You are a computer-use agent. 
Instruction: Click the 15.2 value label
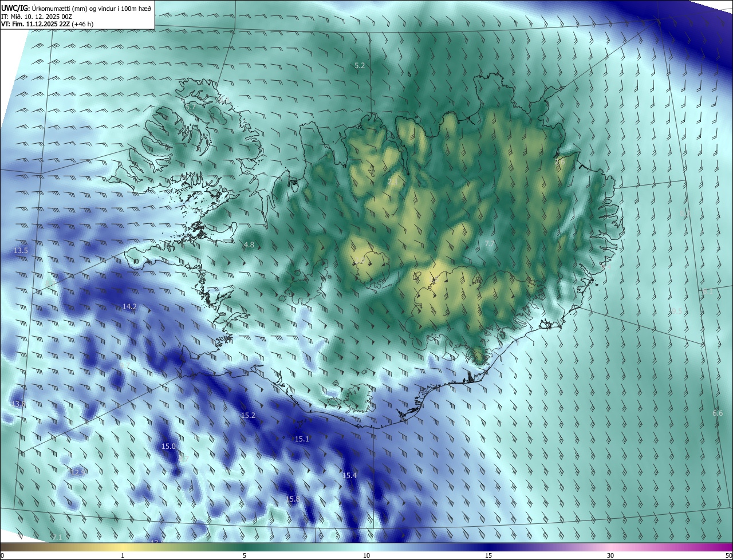coord(248,415)
